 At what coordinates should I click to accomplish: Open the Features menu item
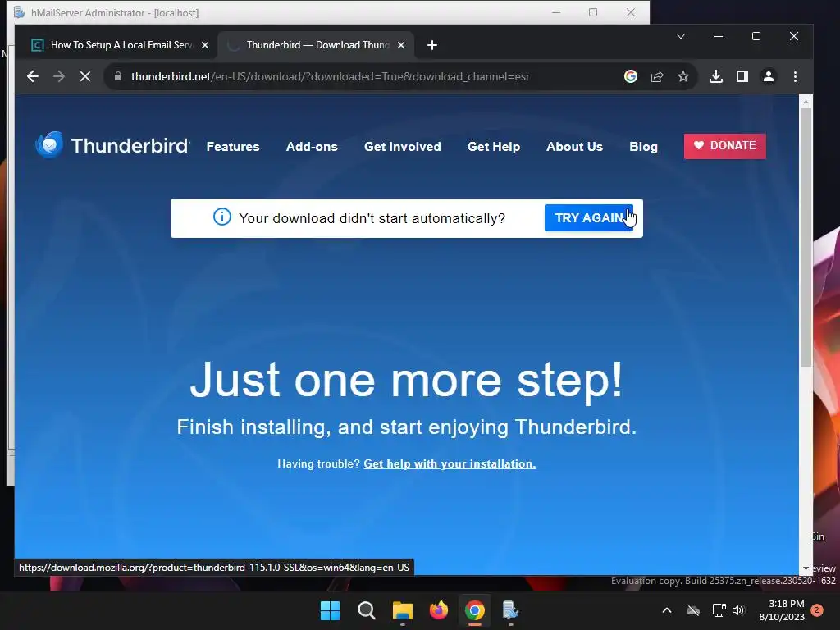[232, 147]
